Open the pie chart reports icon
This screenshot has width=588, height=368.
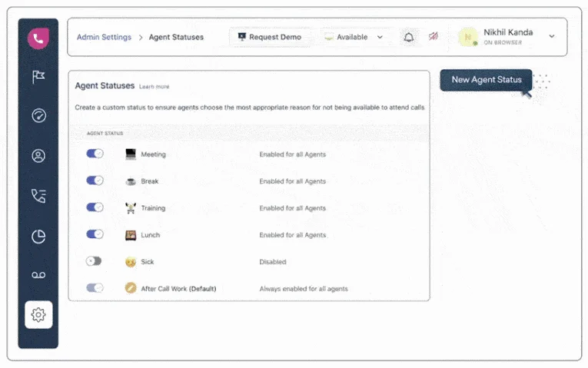point(38,237)
